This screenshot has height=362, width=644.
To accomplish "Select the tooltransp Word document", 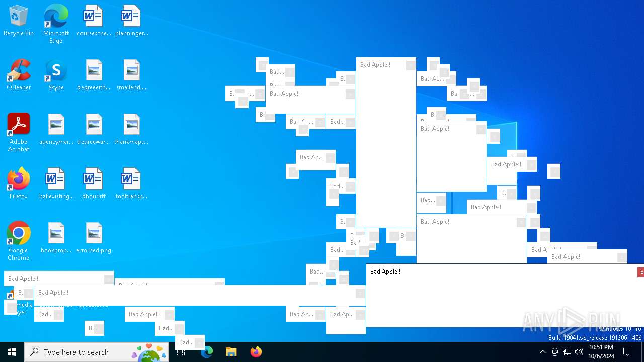I will pyautogui.click(x=131, y=184).
